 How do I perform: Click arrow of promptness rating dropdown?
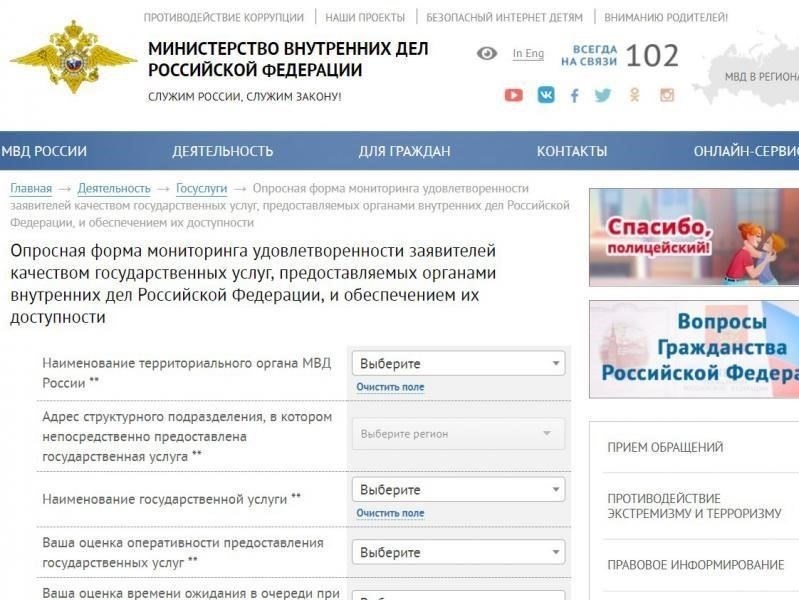pyautogui.click(x=556, y=552)
